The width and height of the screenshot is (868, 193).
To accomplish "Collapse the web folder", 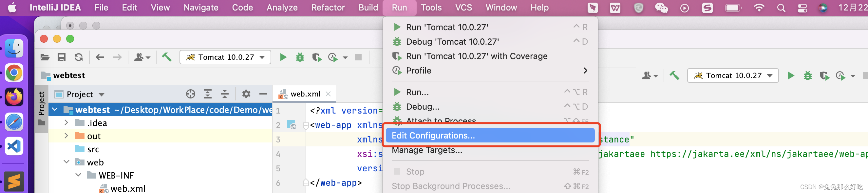I will pyautogui.click(x=66, y=162).
